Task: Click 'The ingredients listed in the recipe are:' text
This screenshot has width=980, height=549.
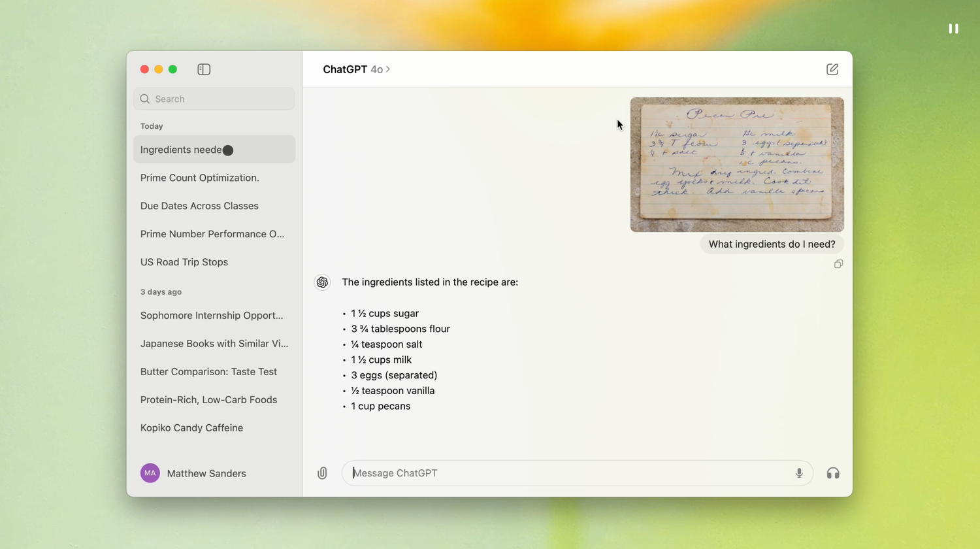Action: pyautogui.click(x=430, y=282)
